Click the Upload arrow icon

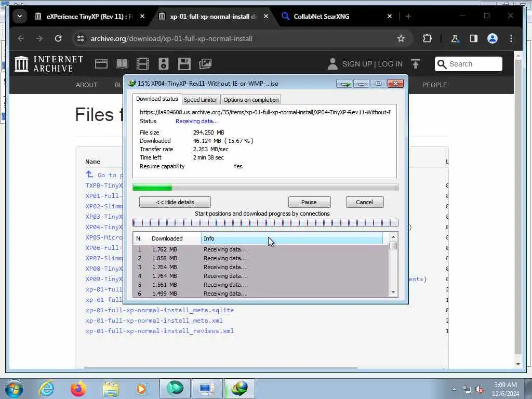[415, 64]
